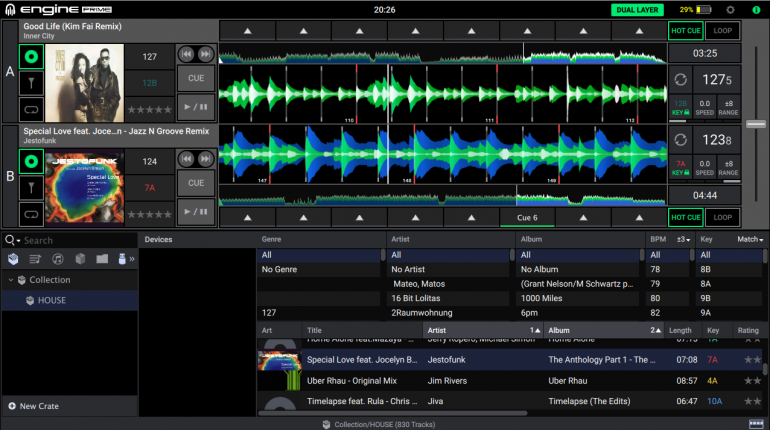This screenshot has height=430, width=770.
Task: Click Deck B sync icon beside 123.8
Action: tap(681, 140)
